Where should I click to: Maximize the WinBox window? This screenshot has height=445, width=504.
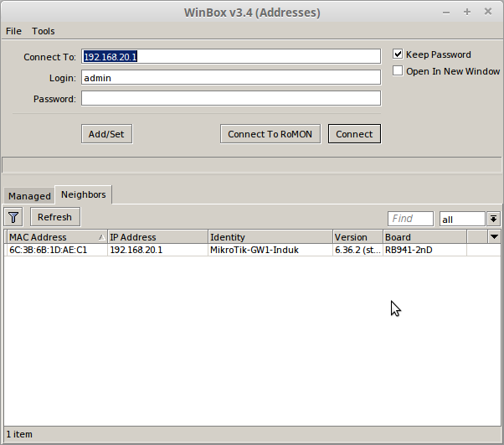[x=467, y=13]
